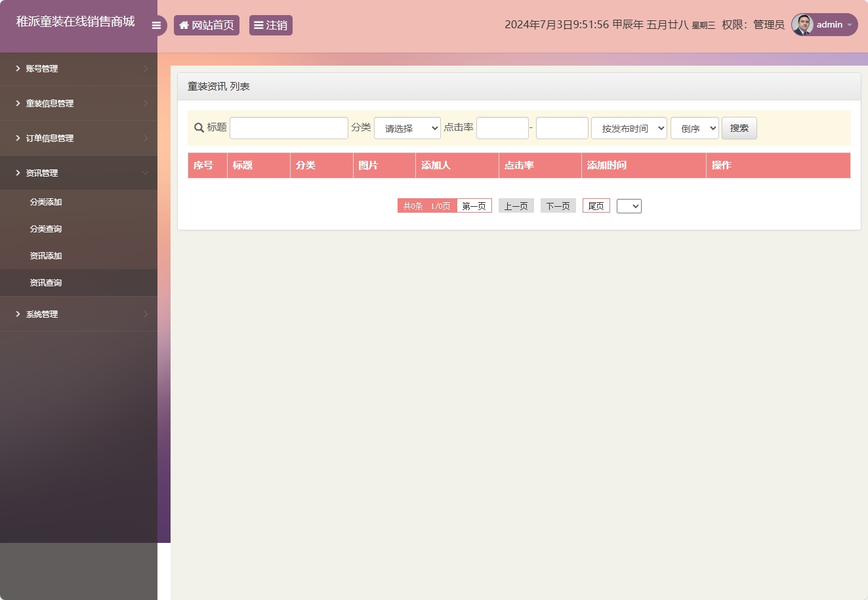Click the 下一页 pagination button

[x=558, y=205]
